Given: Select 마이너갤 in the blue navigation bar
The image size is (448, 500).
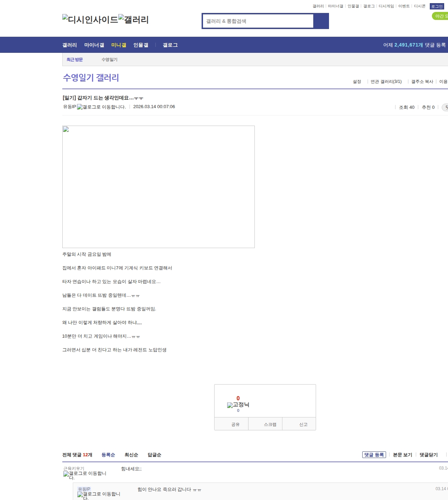Looking at the screenshot, I should pyautogui.click(x=94, y=45).
